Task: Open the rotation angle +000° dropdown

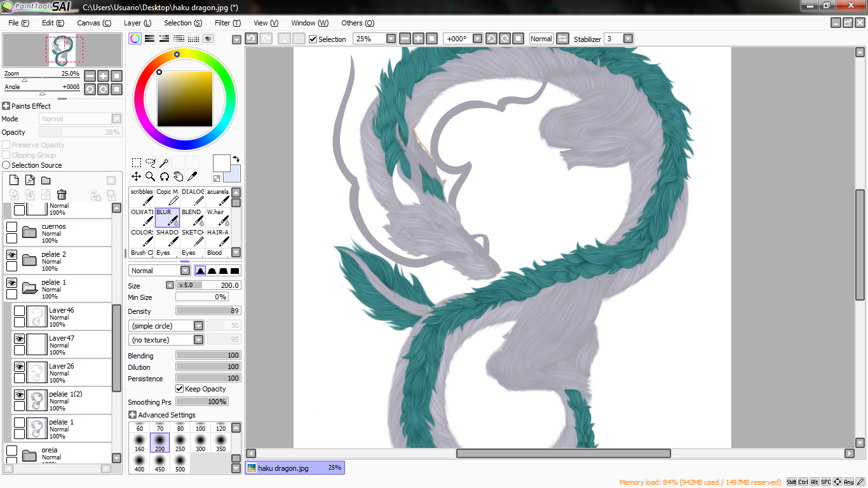Action: [x=478, y=39]
